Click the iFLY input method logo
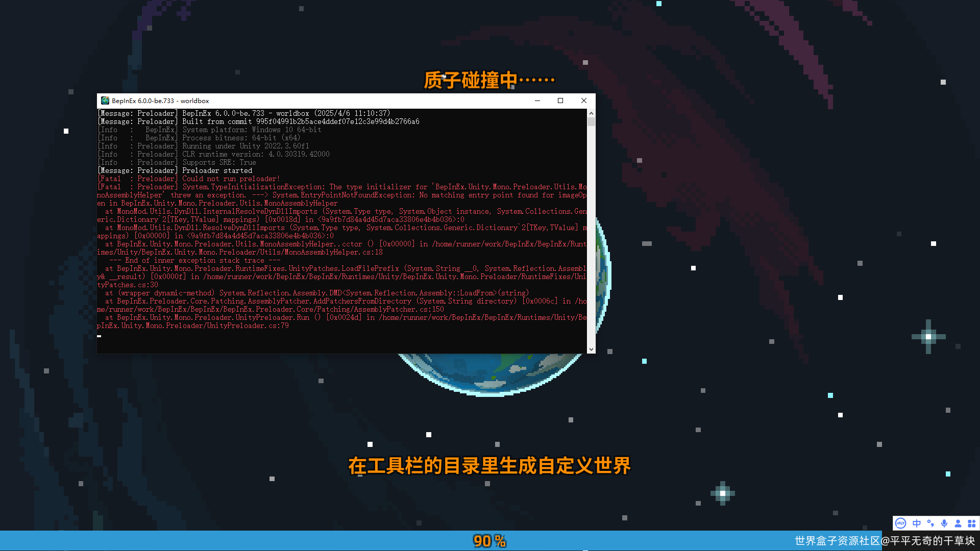980x551 pixels. click(x=901, y=523)
